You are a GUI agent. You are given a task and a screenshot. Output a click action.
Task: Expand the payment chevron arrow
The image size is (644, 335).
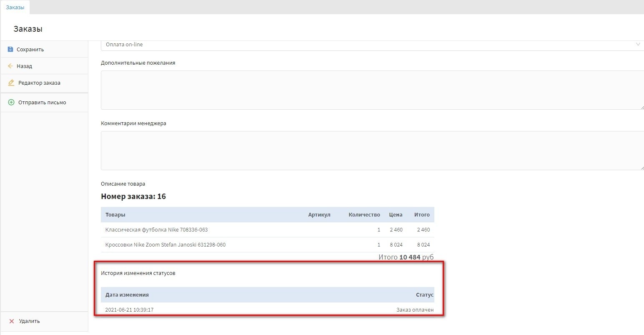coord(638,44)
